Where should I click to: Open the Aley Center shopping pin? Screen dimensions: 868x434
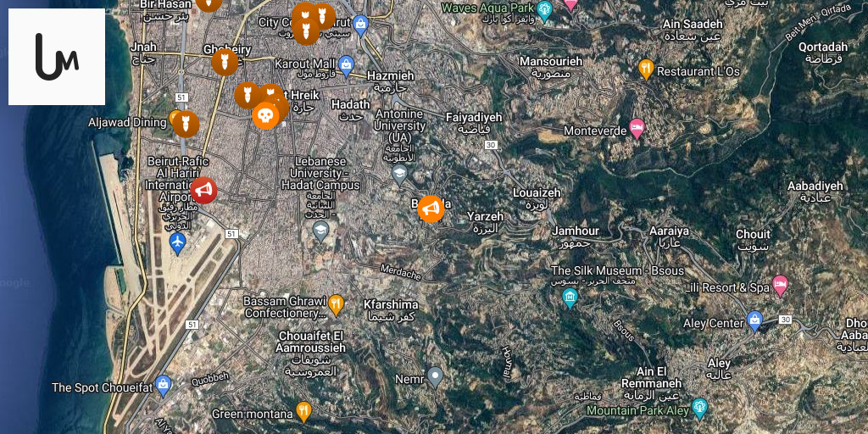754,321
